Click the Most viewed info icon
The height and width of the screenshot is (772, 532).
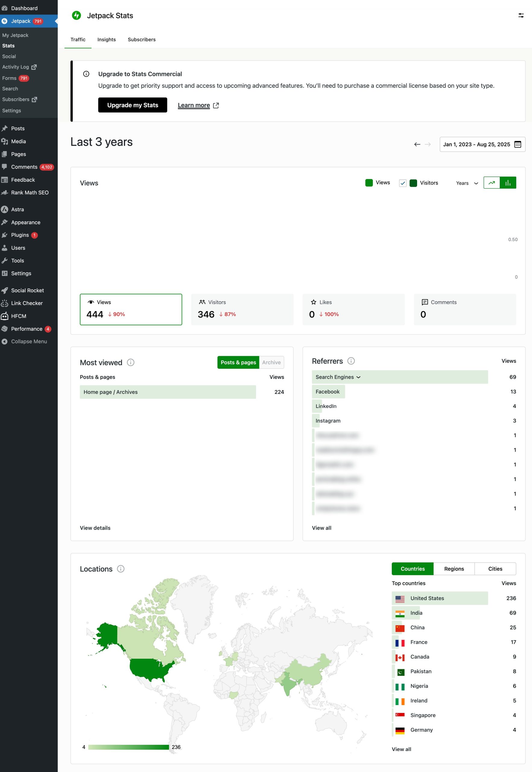coord(131,362)
